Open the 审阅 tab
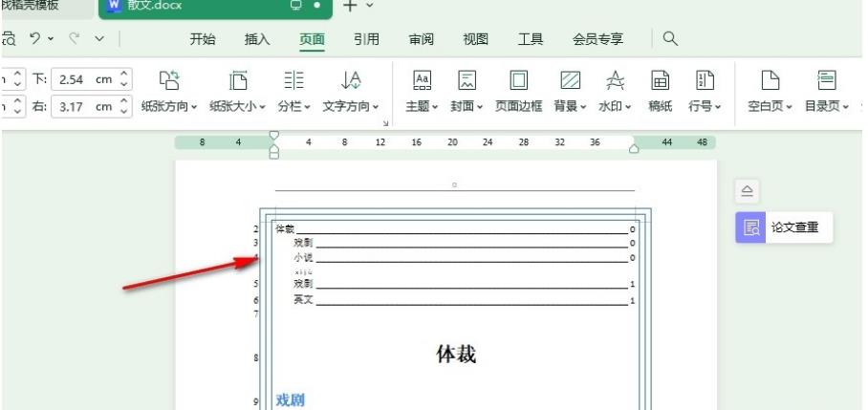This screenshot has height=410, width=868. coord(422,39)
